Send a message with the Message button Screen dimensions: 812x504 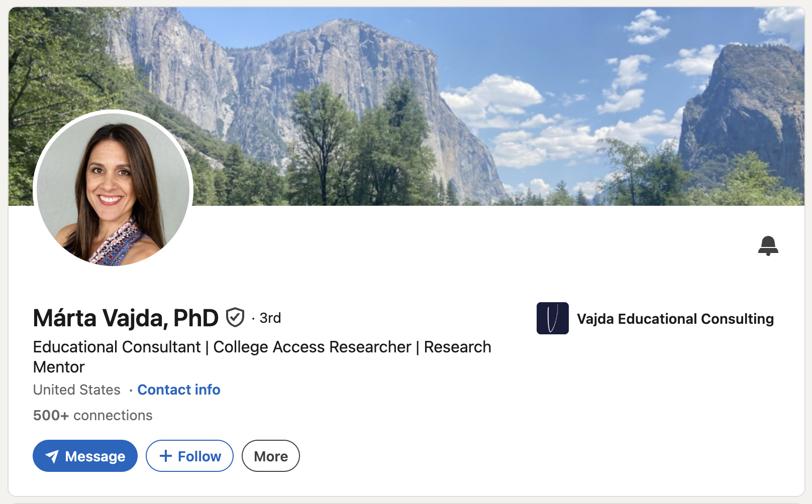(x=85, y=456)
